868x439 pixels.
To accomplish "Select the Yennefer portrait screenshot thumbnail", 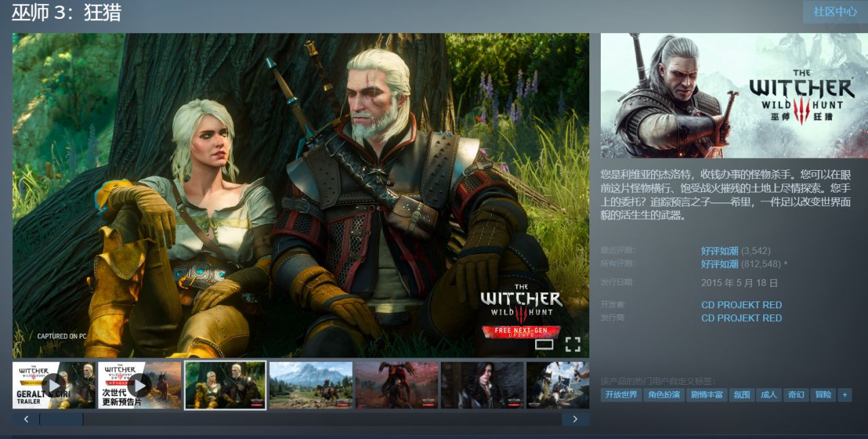I will 482,385.
